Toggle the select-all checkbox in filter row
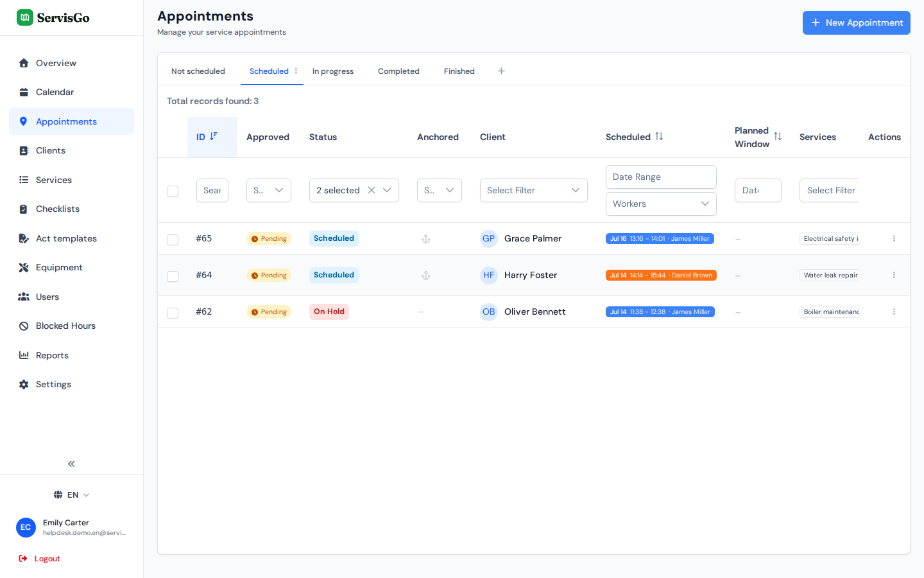 pos(173,191)
